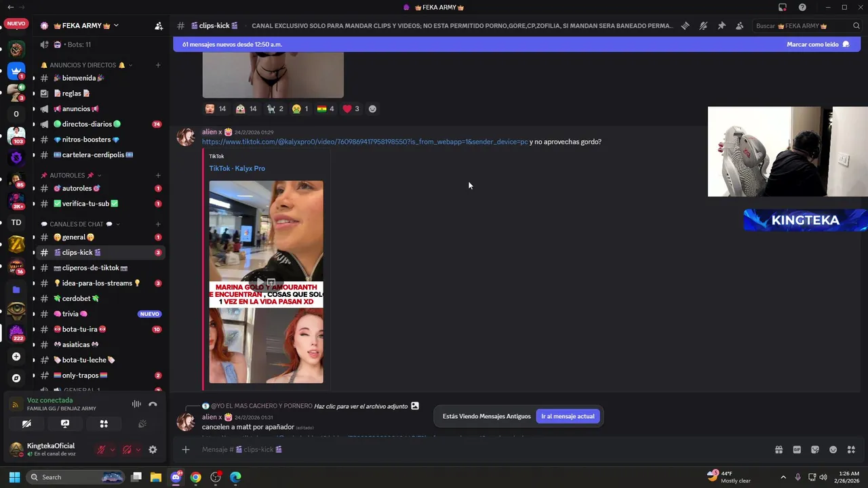Open the sticker picker icon

coord(815,449)
